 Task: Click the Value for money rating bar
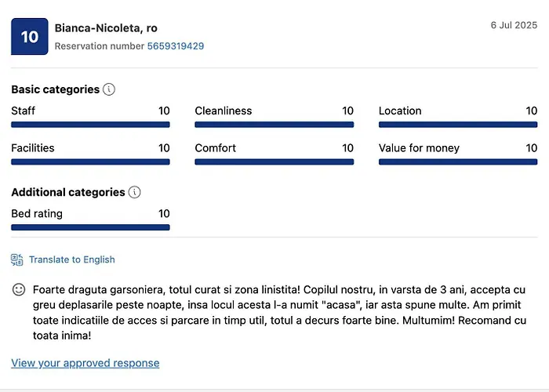pyautogui.click(x=458, y=162)
